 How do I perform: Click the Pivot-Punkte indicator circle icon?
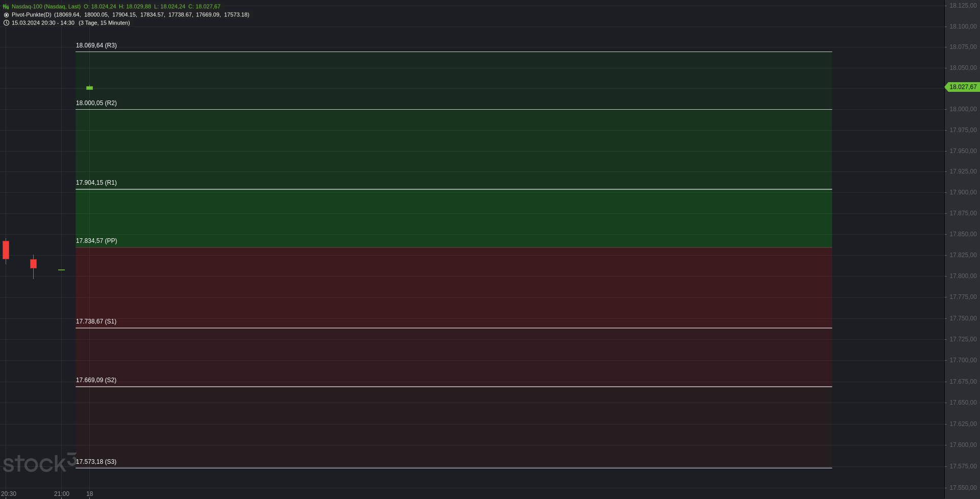coord(6,15)
